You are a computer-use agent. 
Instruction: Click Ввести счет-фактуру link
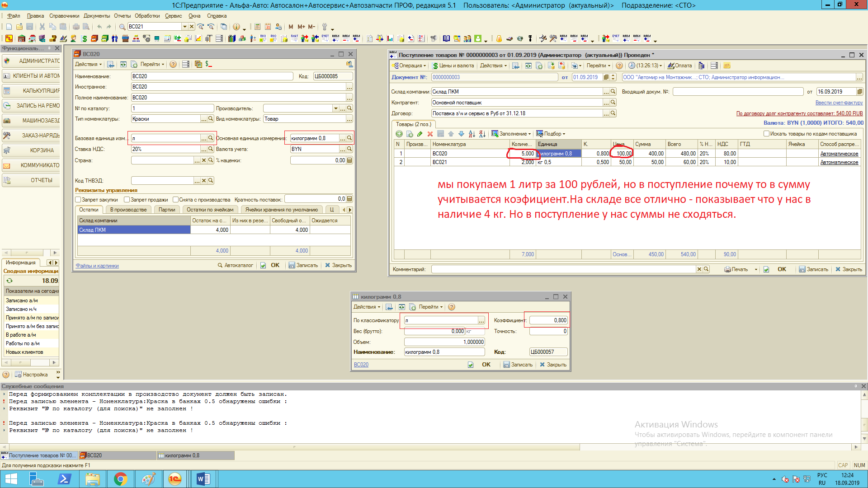[839, 103]
